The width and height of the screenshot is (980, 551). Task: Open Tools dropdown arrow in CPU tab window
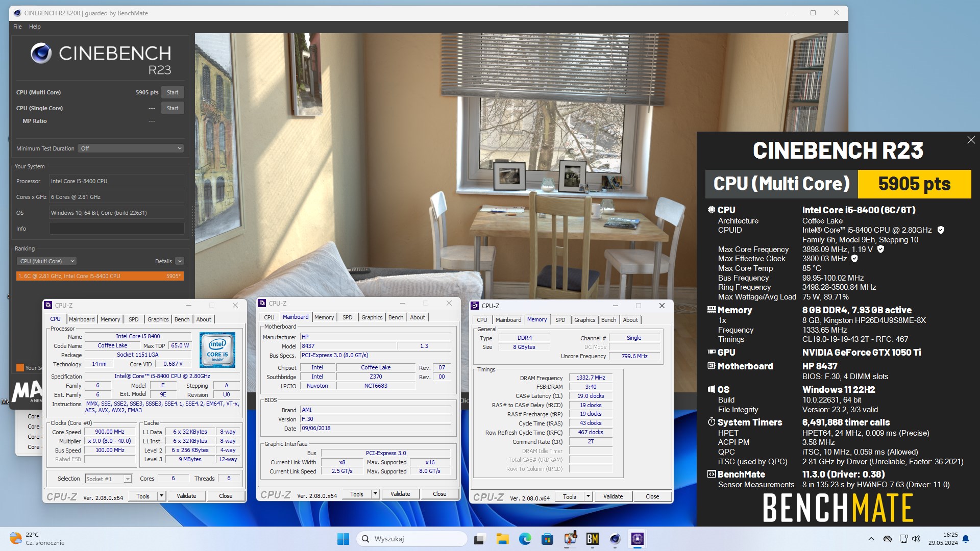[161, 496]
